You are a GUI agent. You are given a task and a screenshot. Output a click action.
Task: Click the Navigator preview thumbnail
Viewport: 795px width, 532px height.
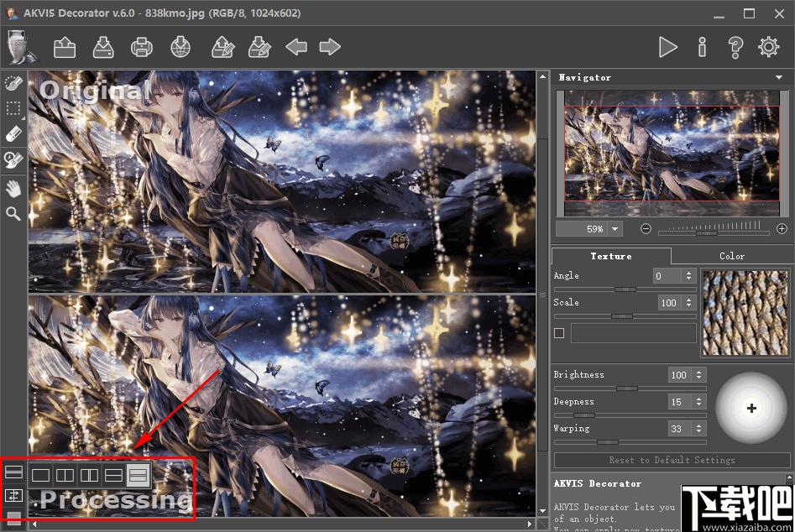672,153
